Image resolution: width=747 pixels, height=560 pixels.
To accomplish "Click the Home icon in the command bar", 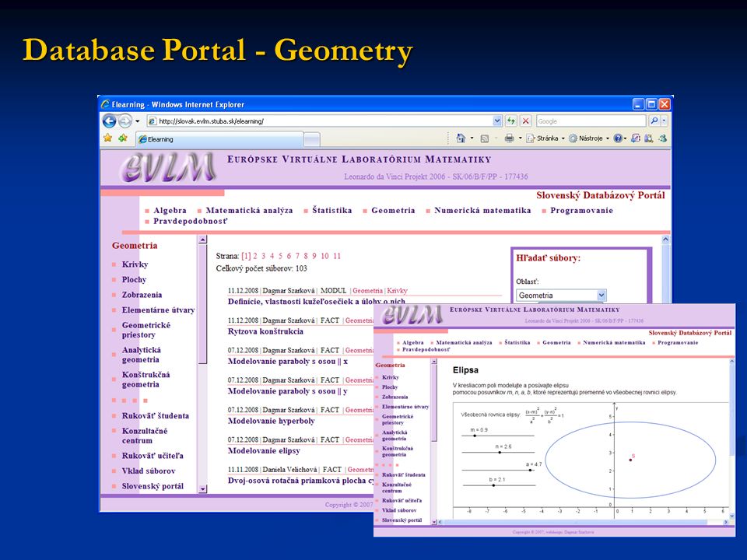I will point(461,138).
